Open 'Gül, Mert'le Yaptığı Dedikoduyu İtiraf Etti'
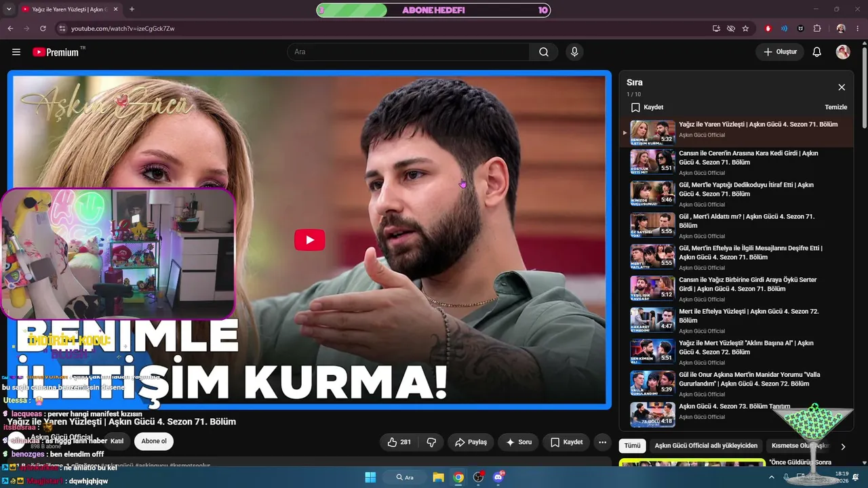Screen dimensions: 868x488 746,189
